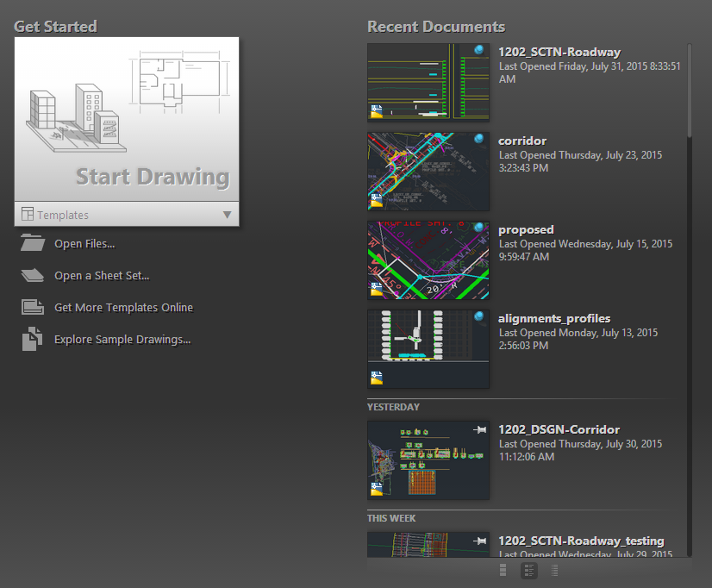Click the drawing file icon on proposed thumbnail

pyautogui.click(x=377, y=289)
